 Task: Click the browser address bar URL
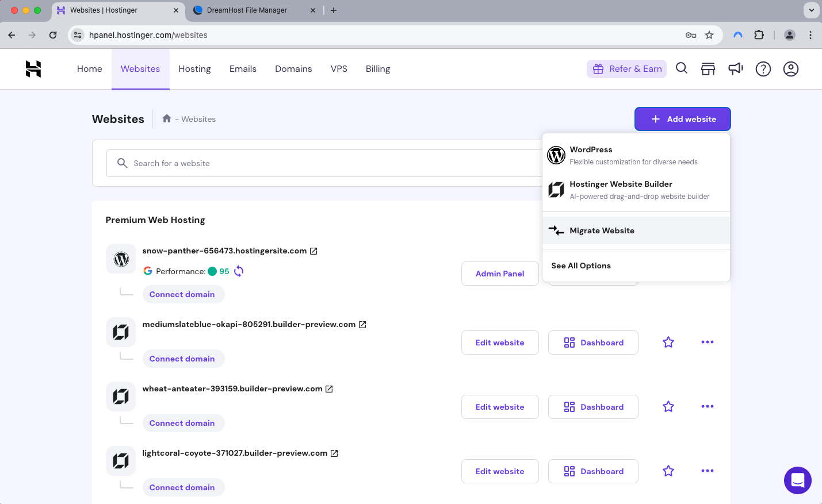click(x=148, y=35)
